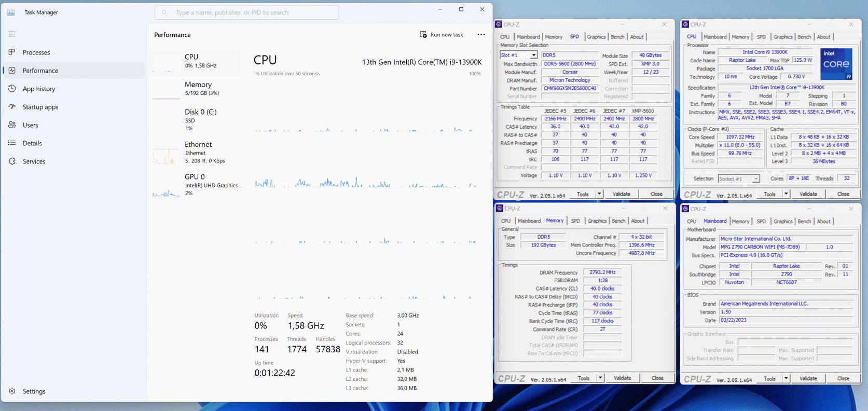This screenshot has width=868, height=411.
Task: Click the App history icon
Action: coord(12,89)
